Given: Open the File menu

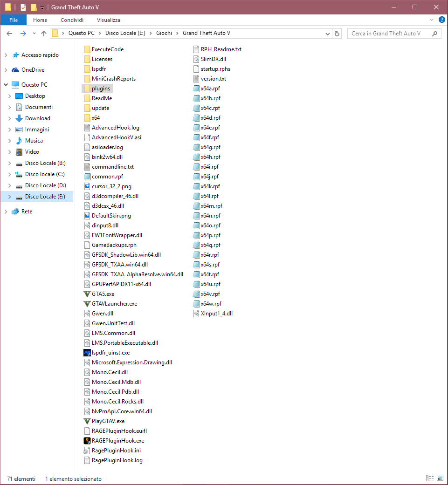Looking at the screenshot, I should tap(14, 20).
